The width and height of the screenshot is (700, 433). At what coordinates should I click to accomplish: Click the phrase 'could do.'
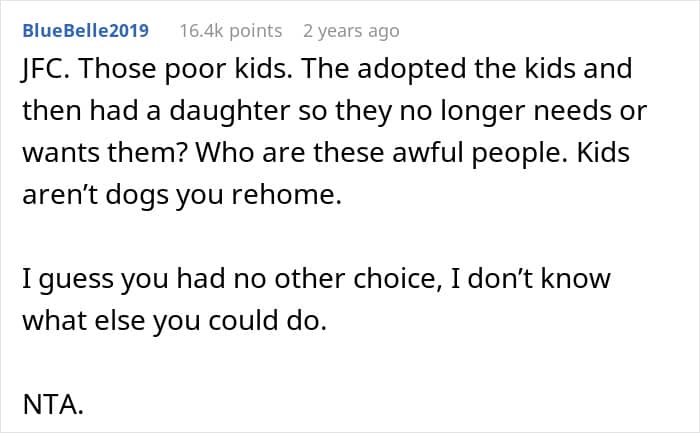pos(267,321)
